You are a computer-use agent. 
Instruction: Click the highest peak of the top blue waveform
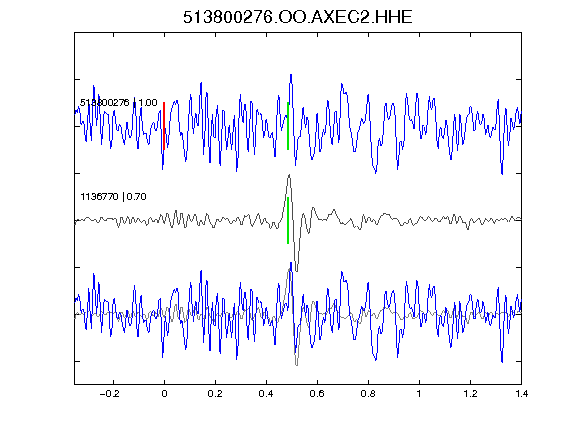click(291, 75)
